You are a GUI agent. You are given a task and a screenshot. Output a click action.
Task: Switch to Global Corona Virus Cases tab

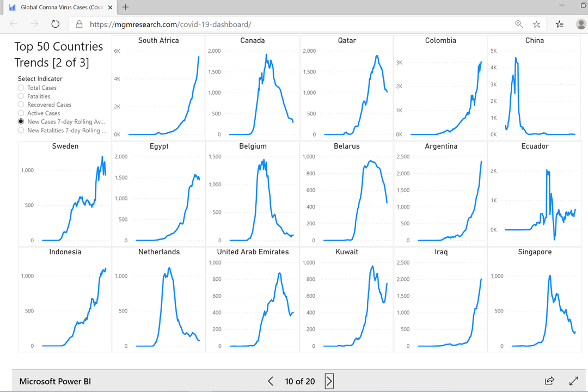click(x=61, y=7)
